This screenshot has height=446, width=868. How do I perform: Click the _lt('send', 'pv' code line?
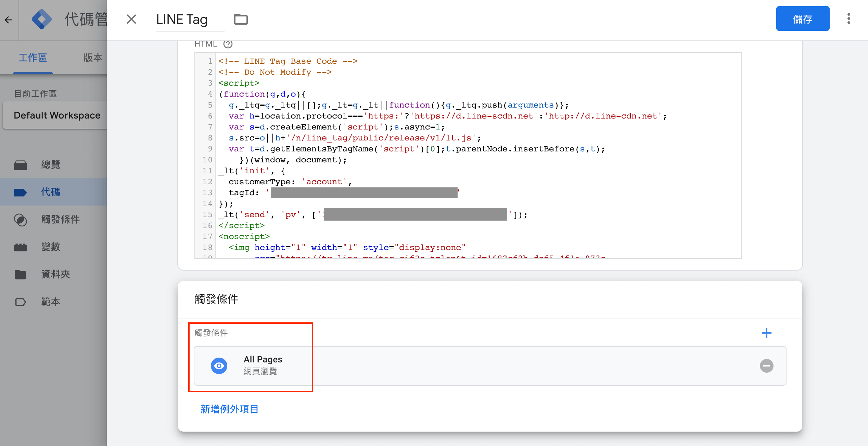pos(373,215)
